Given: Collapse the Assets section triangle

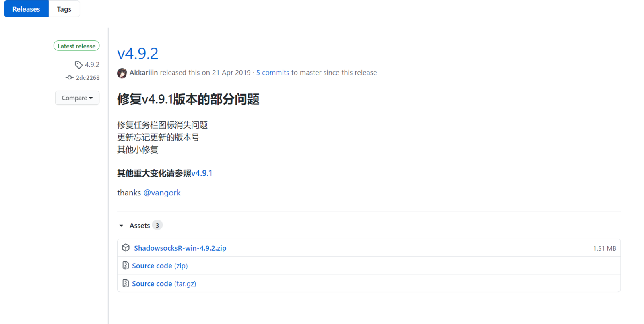Looking at the screenshot, I should 121,226.
